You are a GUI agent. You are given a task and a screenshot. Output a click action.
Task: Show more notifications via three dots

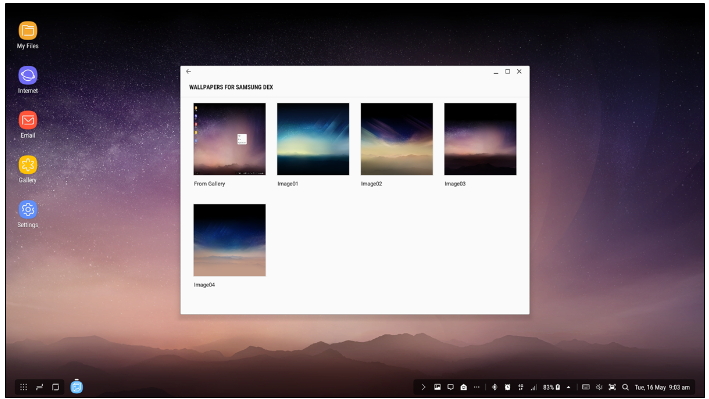[477, 387]
